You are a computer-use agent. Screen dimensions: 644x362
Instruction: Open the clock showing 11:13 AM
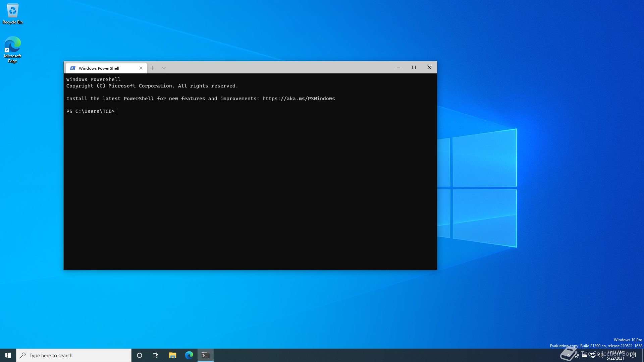pyautogui.click(x=615, y=355)
